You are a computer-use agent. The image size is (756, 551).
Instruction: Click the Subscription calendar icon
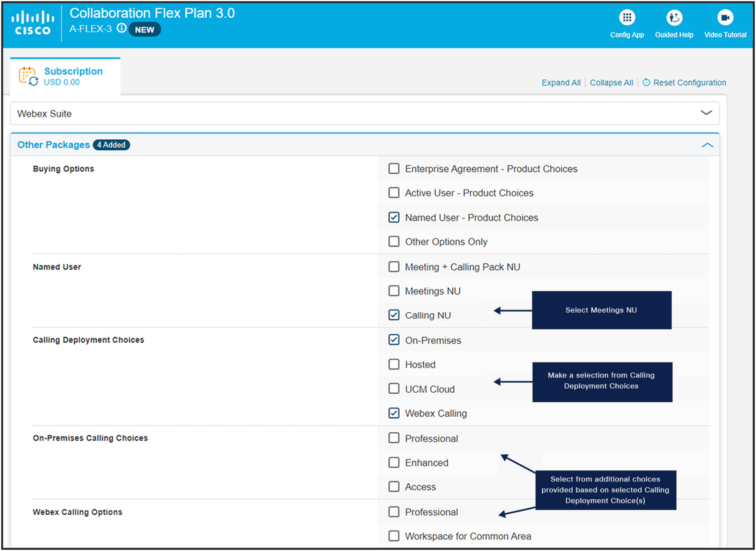click(29, 76)
